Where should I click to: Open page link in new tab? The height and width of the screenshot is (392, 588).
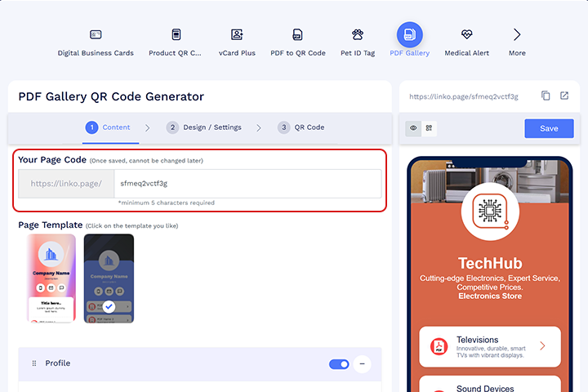click(564, 96)
